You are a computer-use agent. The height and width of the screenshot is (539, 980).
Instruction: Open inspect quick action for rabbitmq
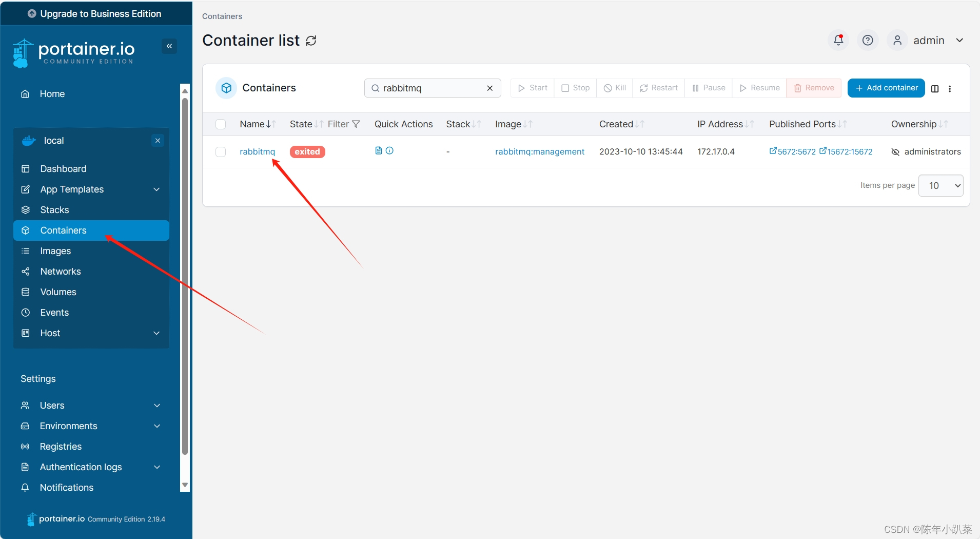click(x=389, y=150)
